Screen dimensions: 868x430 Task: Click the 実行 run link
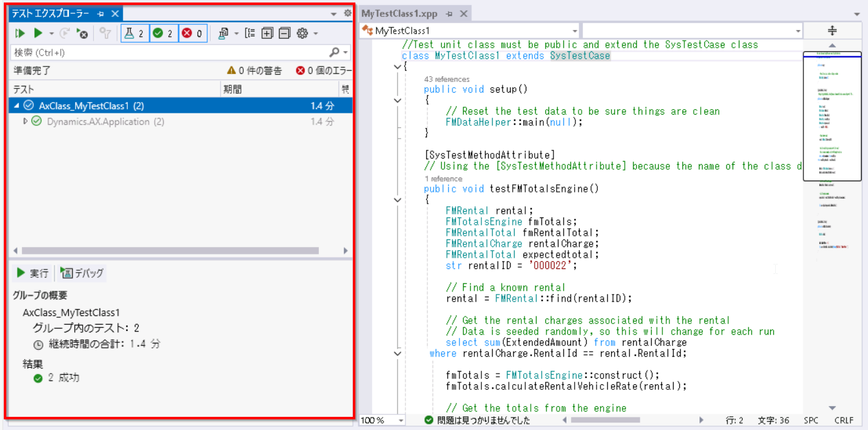click(33, 273)
